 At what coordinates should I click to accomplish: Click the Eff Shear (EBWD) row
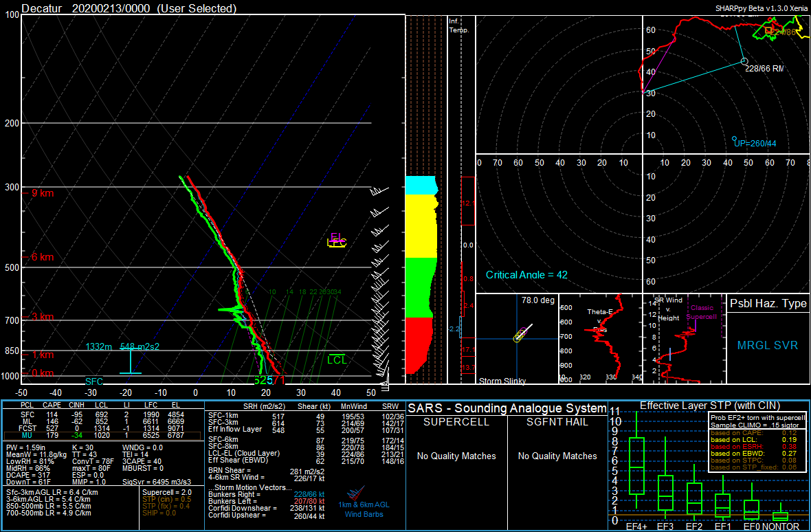tap(305, 460)
